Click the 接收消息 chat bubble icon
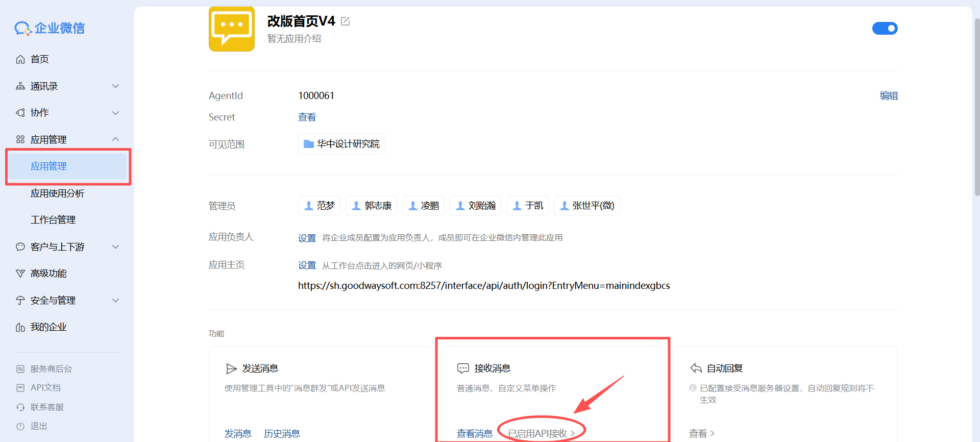This screenshot has width=980, height=442. click(x=463, y=369)
